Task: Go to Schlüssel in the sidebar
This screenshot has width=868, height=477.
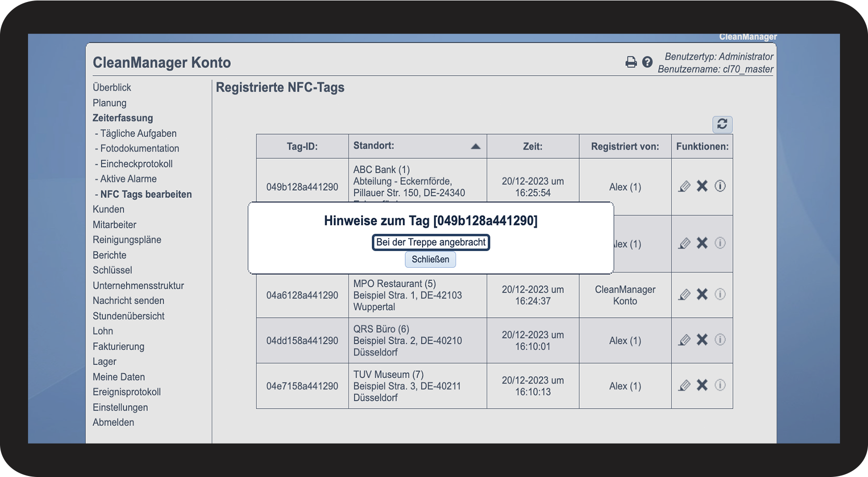Action: click(112, 270)
